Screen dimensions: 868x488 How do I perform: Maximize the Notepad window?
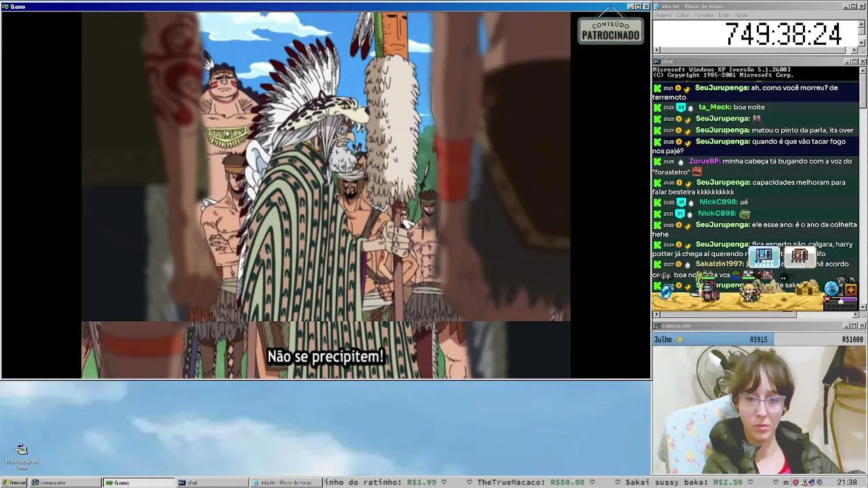pos(854,6)
